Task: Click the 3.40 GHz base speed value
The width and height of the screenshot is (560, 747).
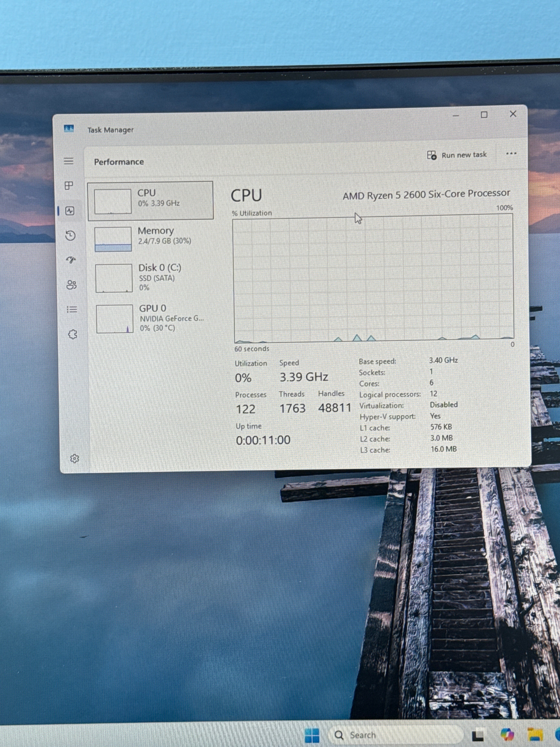Action: (443, 360)
